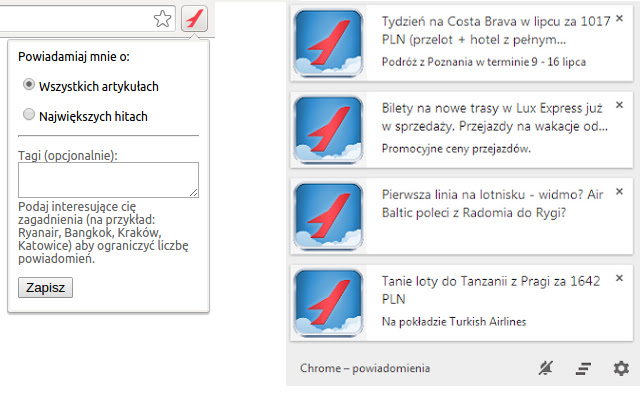Click the airplane icon of Lux Express notification
The height and width of the screenshot is (400, 640).
[x=329, y=130]
